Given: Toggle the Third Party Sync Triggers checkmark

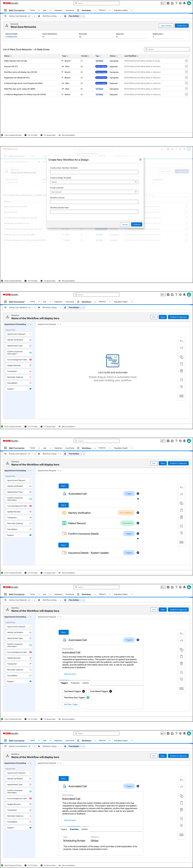Looking at the screenshot, I should tap(88, 698).
